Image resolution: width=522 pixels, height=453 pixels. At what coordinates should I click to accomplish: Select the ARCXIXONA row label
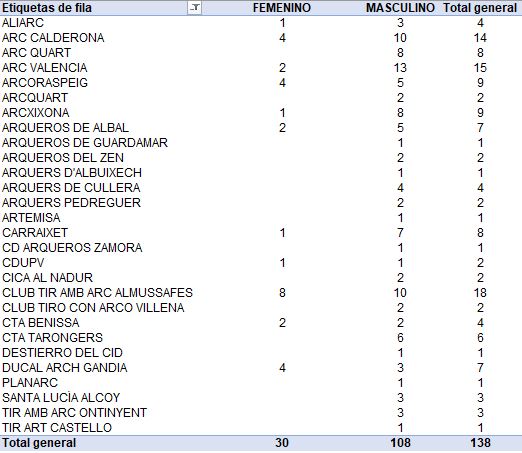35,113
